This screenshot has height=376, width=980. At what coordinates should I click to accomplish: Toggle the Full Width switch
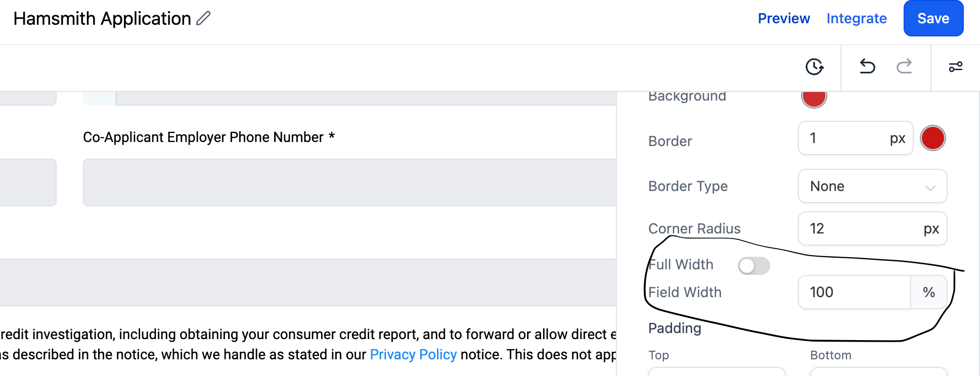click(x=753, y=266)
